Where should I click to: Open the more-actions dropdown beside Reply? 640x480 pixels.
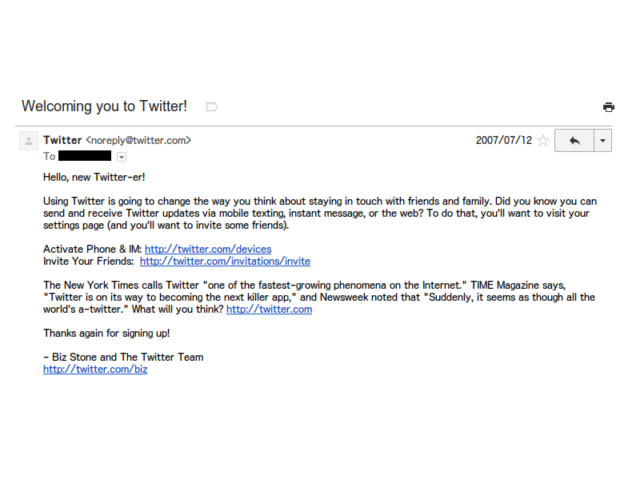[602, 141]
